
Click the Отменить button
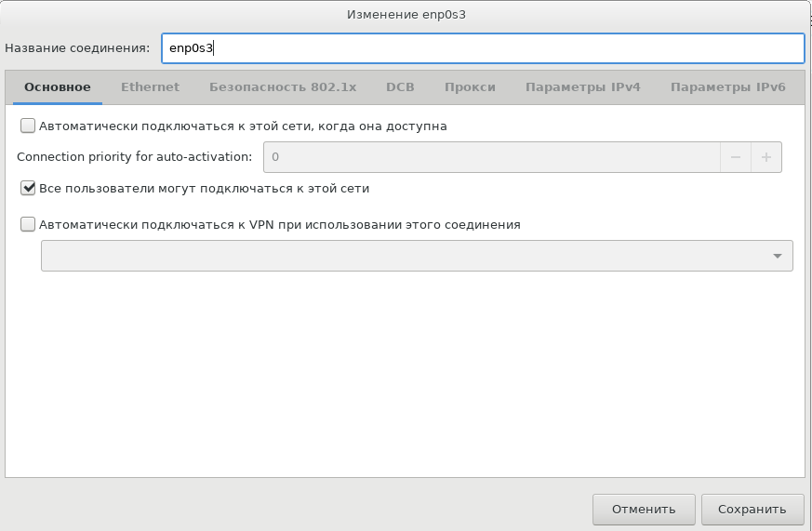click(x=643, y=509)
